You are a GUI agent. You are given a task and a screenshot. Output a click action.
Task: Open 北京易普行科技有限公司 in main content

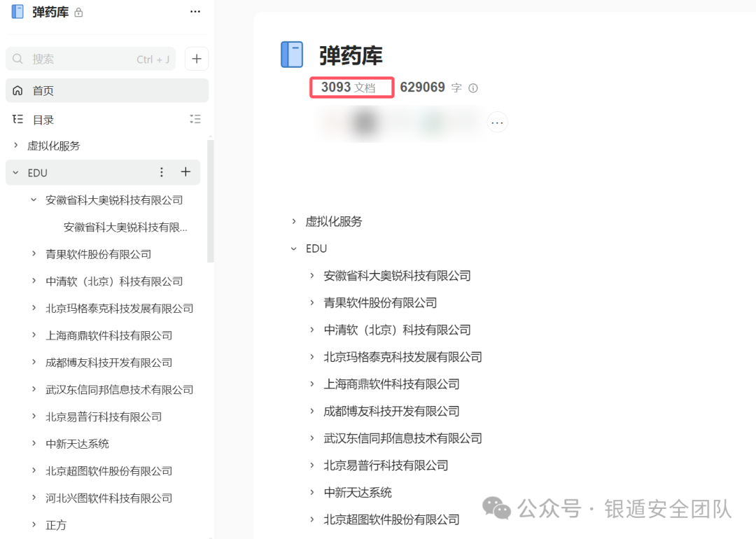[x=386, y=465]
